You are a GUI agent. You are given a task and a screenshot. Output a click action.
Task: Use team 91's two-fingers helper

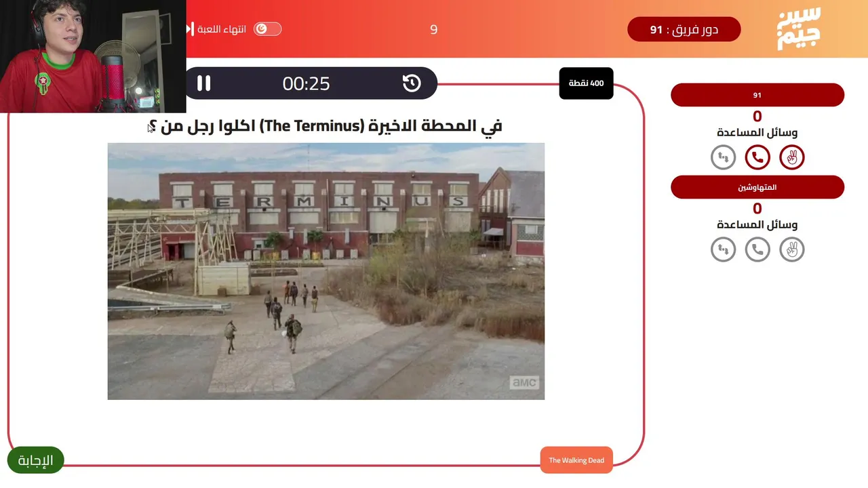[x=791, y=158]
